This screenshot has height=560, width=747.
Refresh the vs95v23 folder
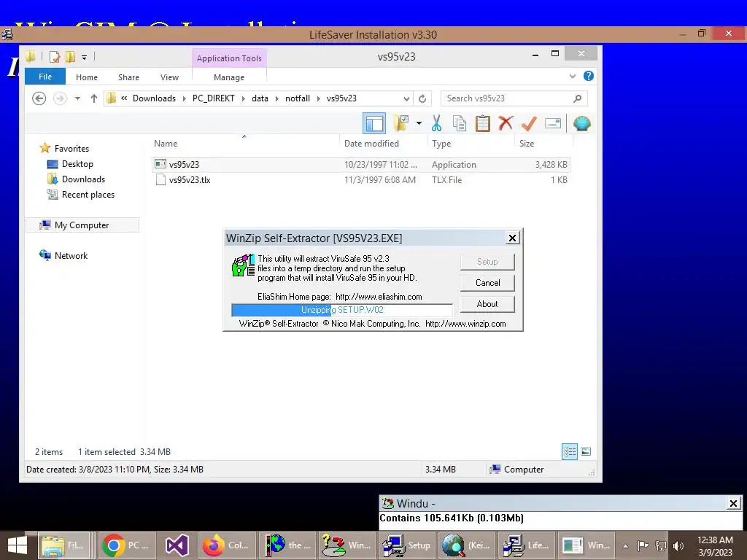point(422,98)
